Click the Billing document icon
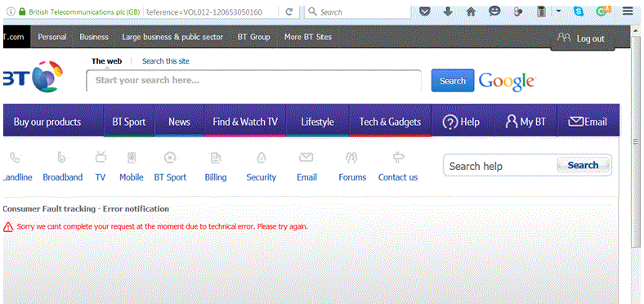This screenshot has height=304, width=644. click(x=215, y=158)
